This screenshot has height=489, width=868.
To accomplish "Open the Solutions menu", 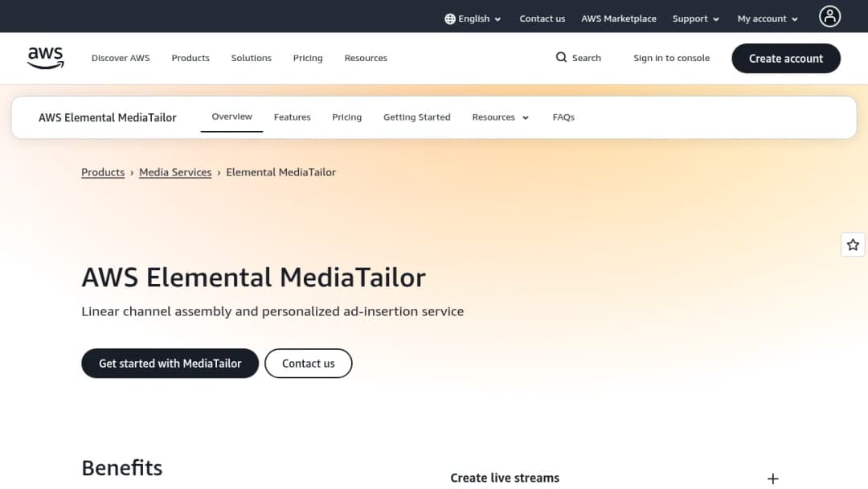I will (x=252, y=58).
